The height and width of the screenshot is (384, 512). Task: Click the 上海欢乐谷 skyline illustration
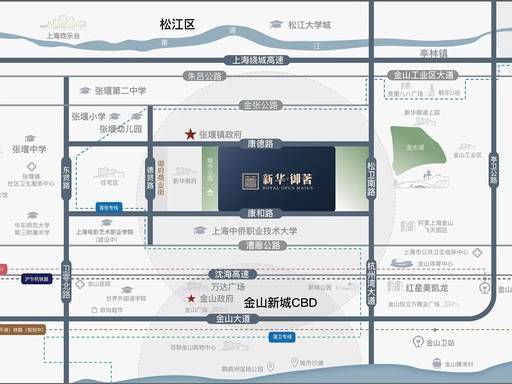click(63, 22)
